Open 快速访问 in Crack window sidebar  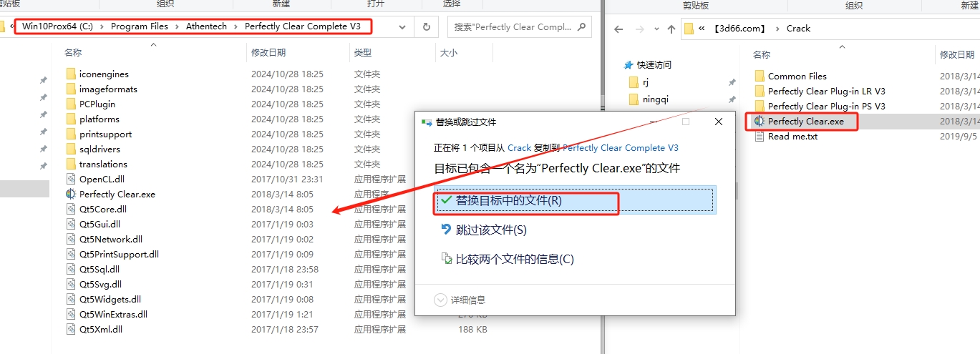pos(654,64)
